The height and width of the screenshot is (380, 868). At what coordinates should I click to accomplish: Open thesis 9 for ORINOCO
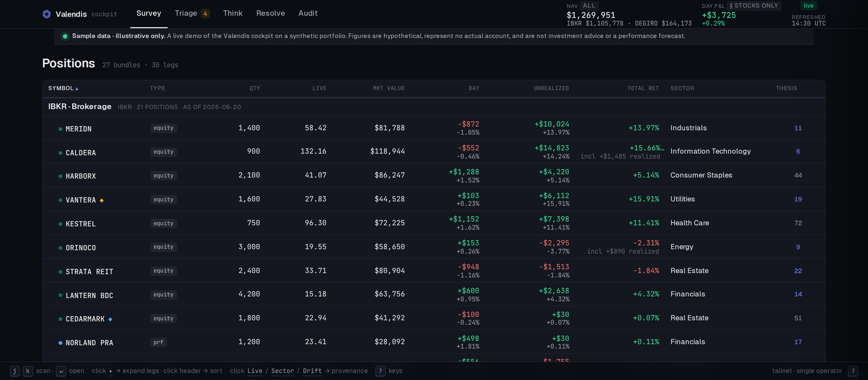[797, 247]
